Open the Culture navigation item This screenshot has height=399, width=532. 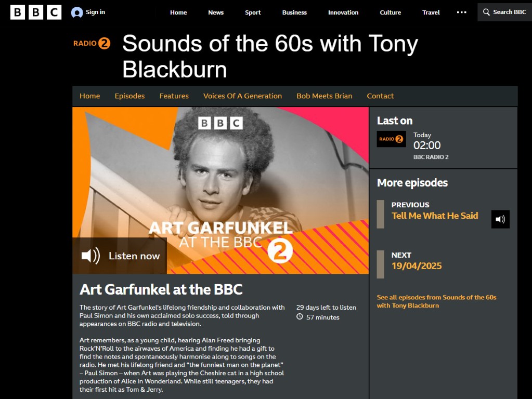(390, 12)
